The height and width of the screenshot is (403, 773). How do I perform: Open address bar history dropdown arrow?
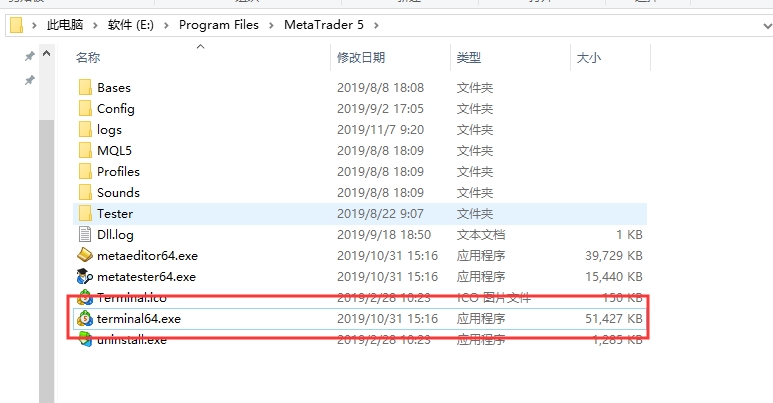point(767,26)
